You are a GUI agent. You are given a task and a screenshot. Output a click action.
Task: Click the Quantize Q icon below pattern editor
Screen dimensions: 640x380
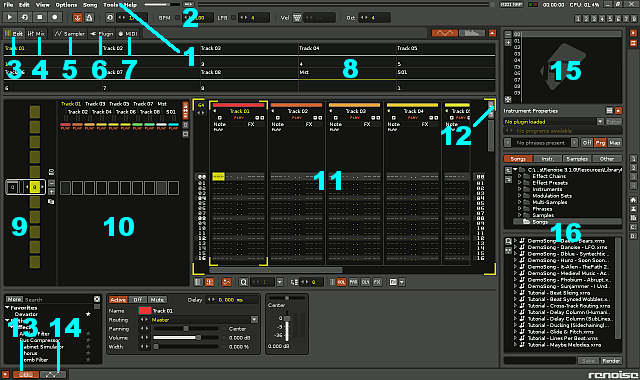click(x=243, y=282)
